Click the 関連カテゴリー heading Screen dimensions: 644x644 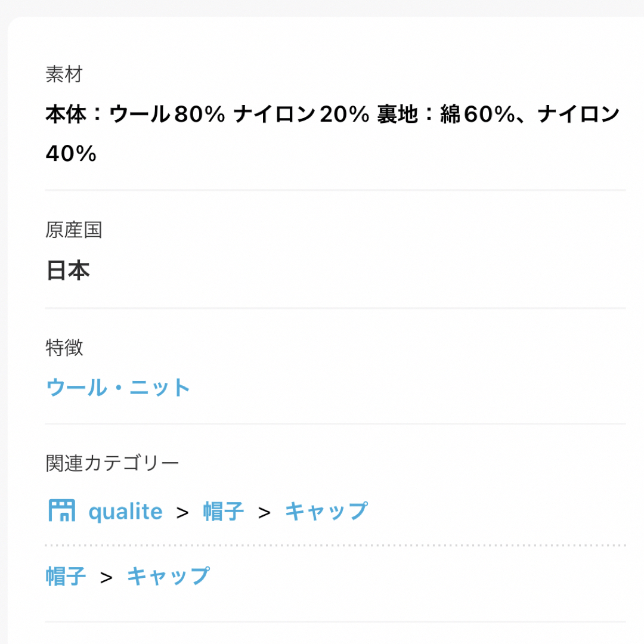point(112,463)
